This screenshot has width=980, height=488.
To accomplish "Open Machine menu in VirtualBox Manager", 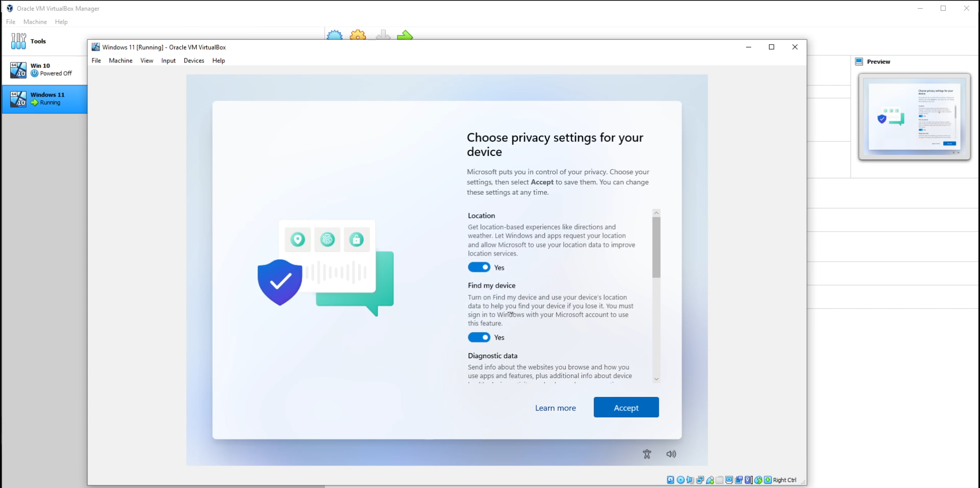I will click(x=35, y=22).
